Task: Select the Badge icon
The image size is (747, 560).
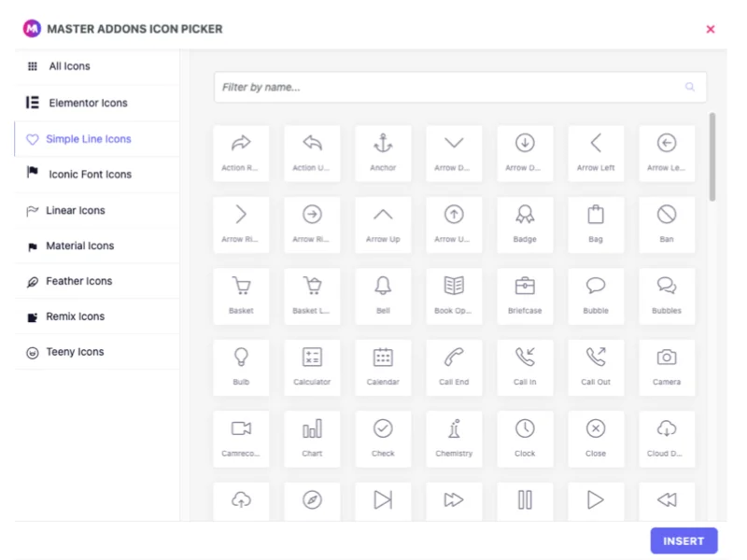Action: (x=525, y=225)
